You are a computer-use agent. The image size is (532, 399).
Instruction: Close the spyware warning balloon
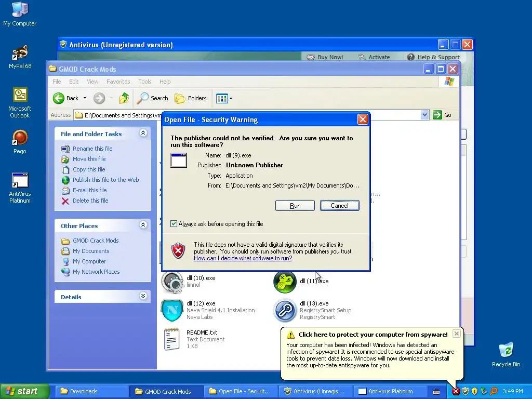pos(457,334)
